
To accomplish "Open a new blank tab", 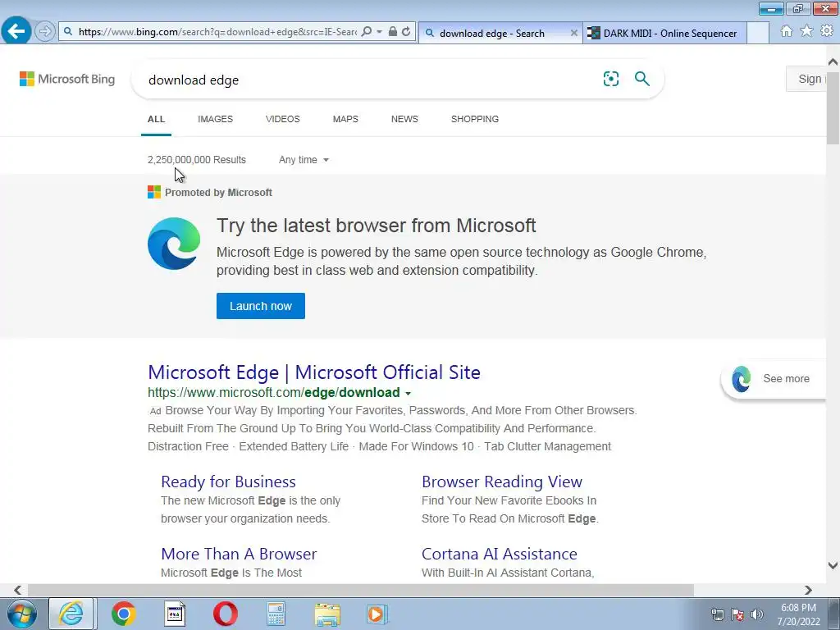I will (757, 33).
